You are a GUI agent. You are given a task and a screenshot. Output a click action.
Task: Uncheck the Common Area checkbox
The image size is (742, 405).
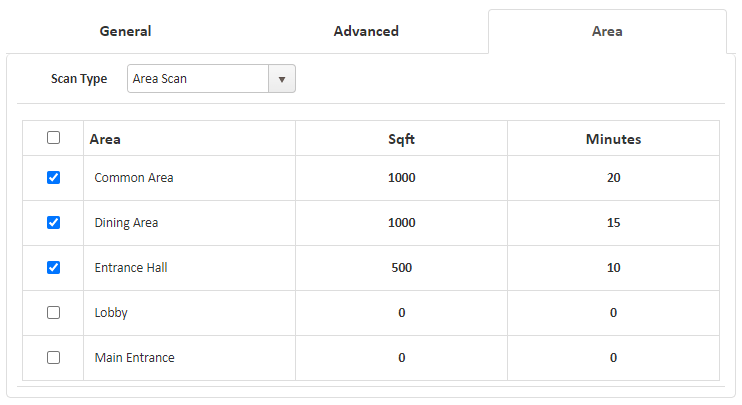(54, 178)
